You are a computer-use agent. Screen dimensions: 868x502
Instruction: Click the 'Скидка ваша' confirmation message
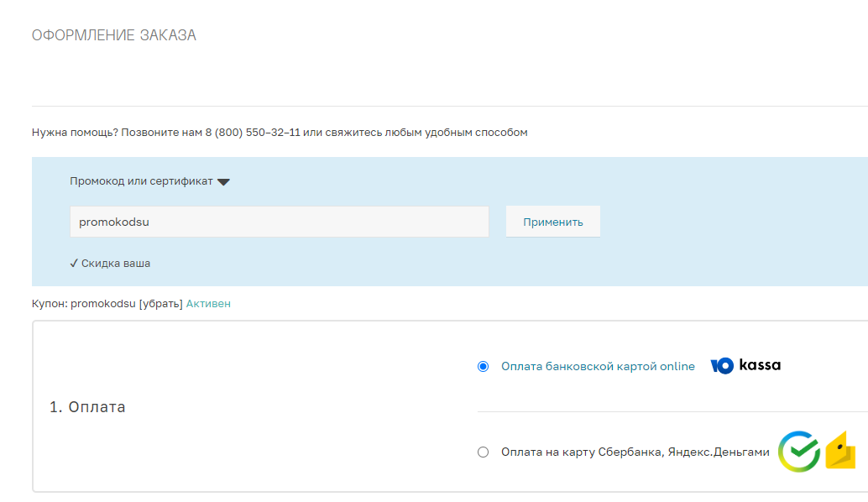click(x=116, y=263)
